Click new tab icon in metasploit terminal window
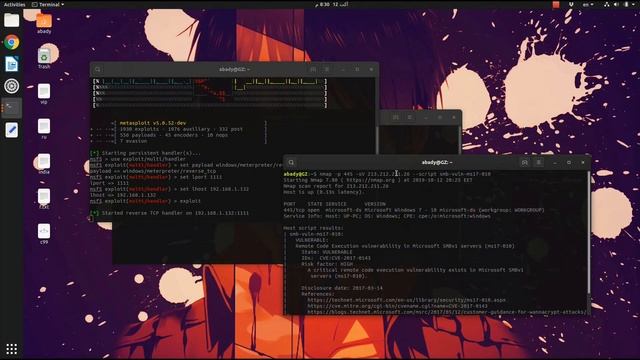Image resolution: width=640 pixels, height=360 pixels. (313, 69)
